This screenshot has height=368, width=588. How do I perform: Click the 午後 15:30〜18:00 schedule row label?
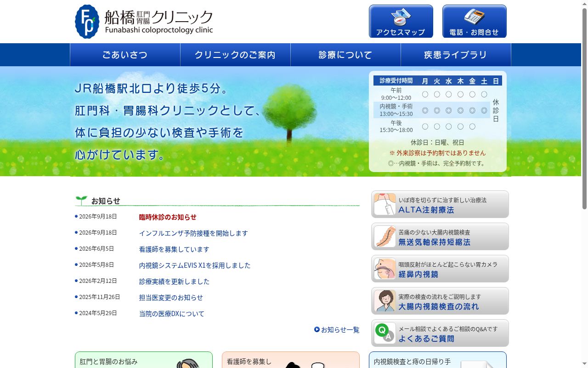click(x=396, y=126)
